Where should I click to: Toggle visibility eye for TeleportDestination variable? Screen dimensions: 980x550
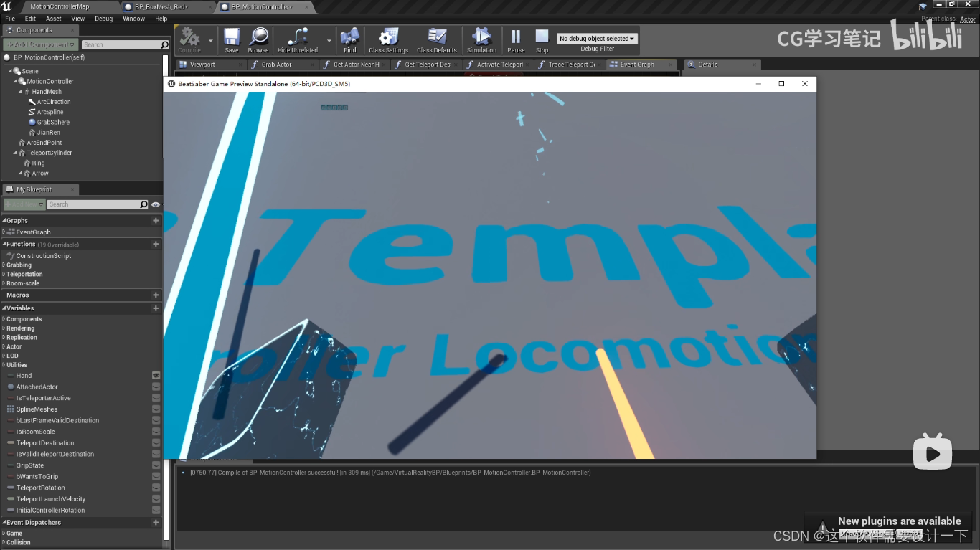pos(156,442)
